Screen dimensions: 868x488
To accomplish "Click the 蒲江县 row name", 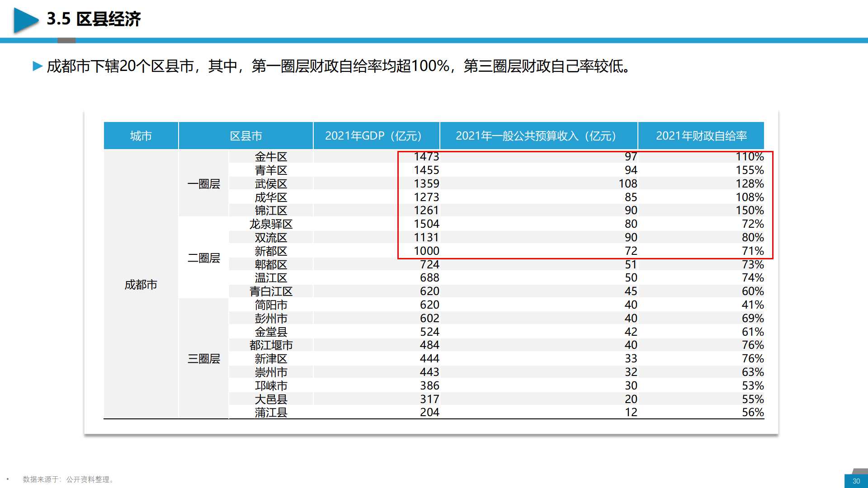I will [x=271, y=413].
